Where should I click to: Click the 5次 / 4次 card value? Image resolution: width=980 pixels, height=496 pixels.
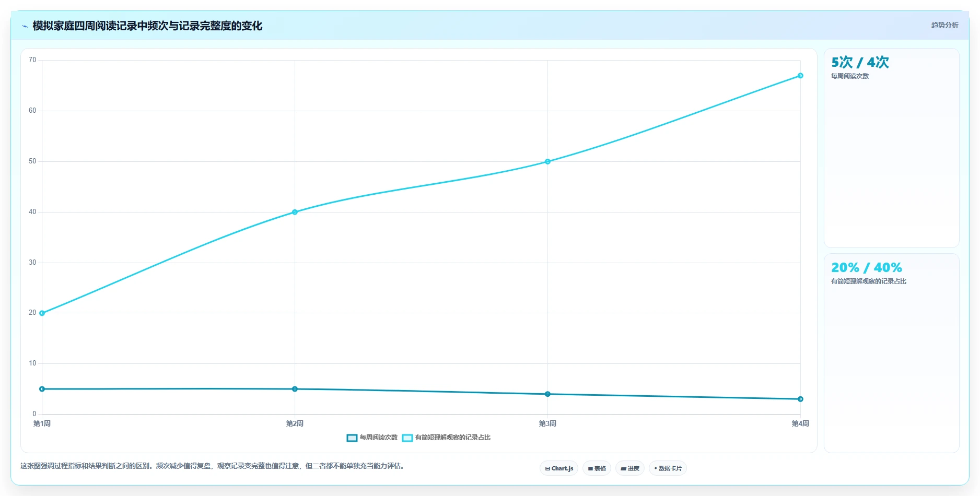tap(860, 62)
